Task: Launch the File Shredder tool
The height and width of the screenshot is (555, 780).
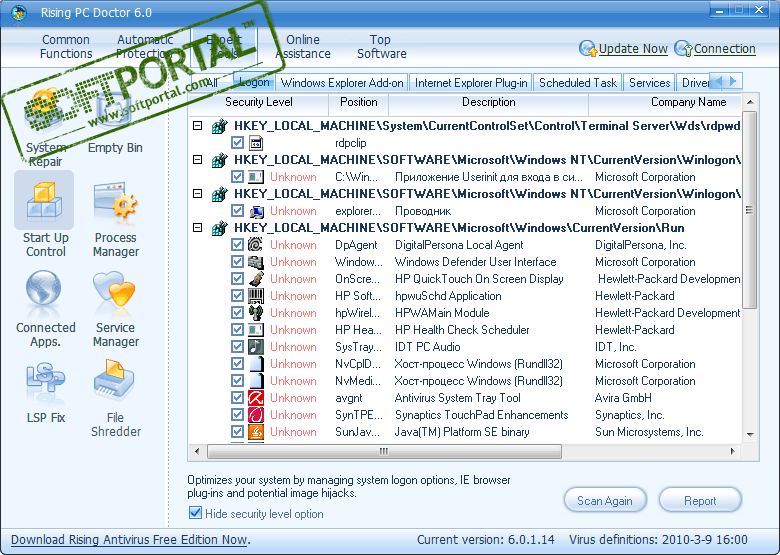Action: tap(115, 398)
